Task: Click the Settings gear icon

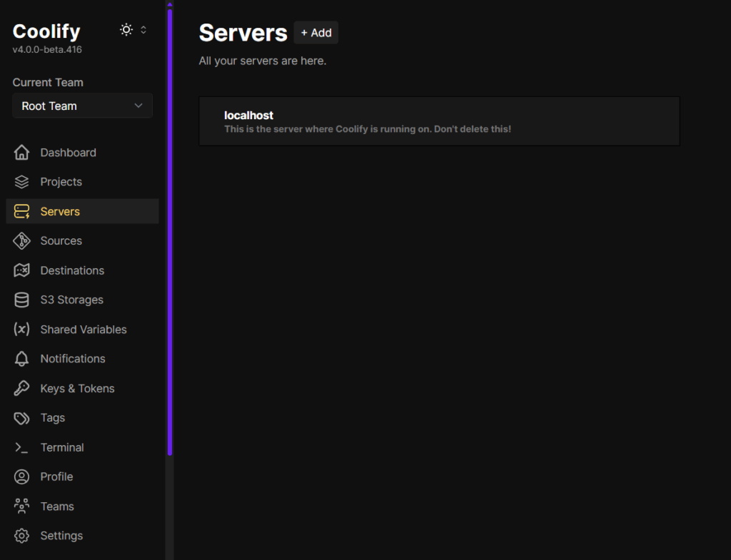Action: tap(21, 536)
